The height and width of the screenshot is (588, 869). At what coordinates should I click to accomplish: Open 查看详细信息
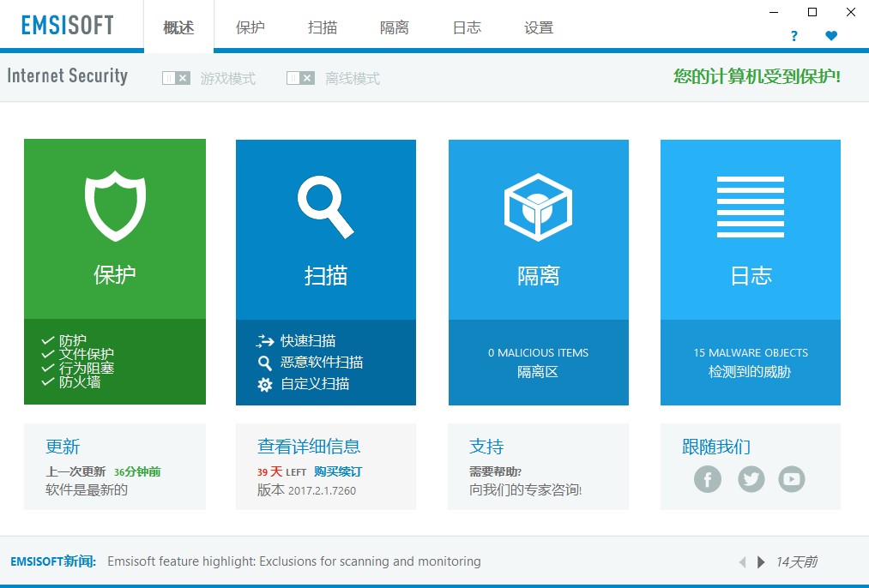tap(309, 447)
